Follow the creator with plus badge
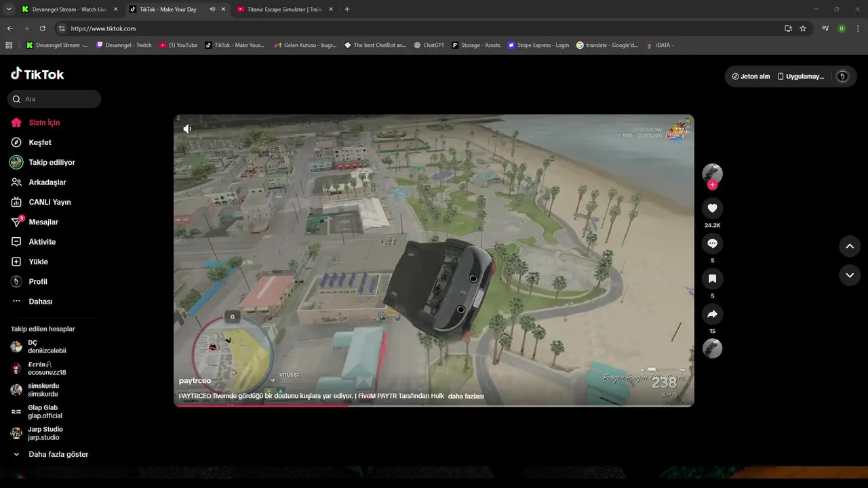 click(x=712, y=185)
